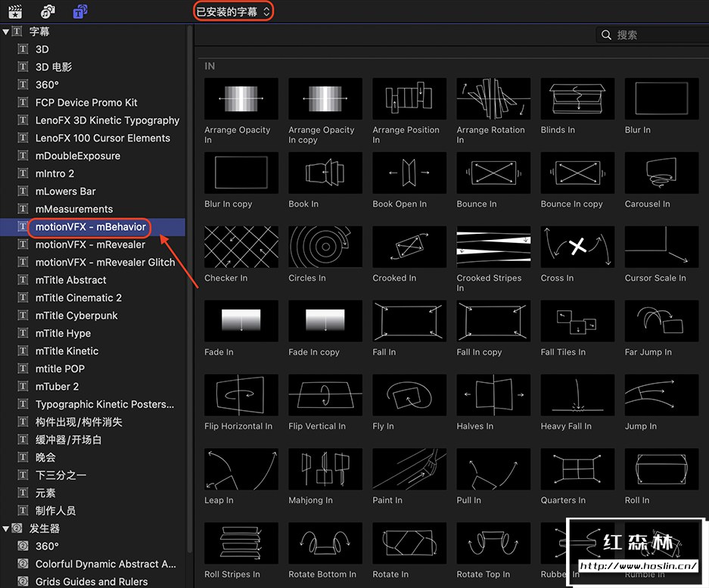The height and width of the screenshot is (588, 709).
Task: Collapse the 发生器 category triangle
Action: pos(5,528)
